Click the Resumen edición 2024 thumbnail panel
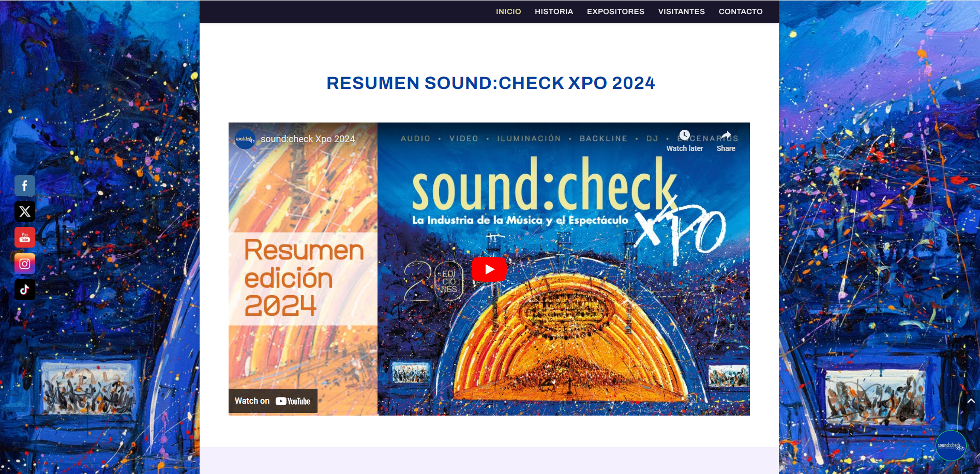 tap(303, 279)
